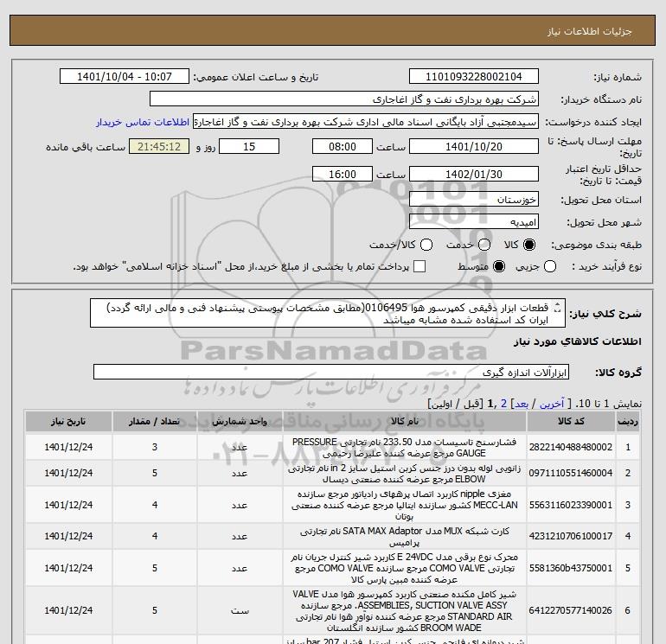The width and height of the screenshot is (666, 644).
Task: Click the تاریخ نیاز column header
Action: pos(68,421)
